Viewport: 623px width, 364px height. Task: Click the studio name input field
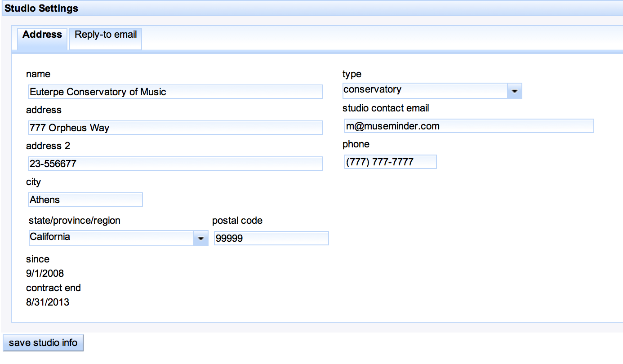point(175,92)
